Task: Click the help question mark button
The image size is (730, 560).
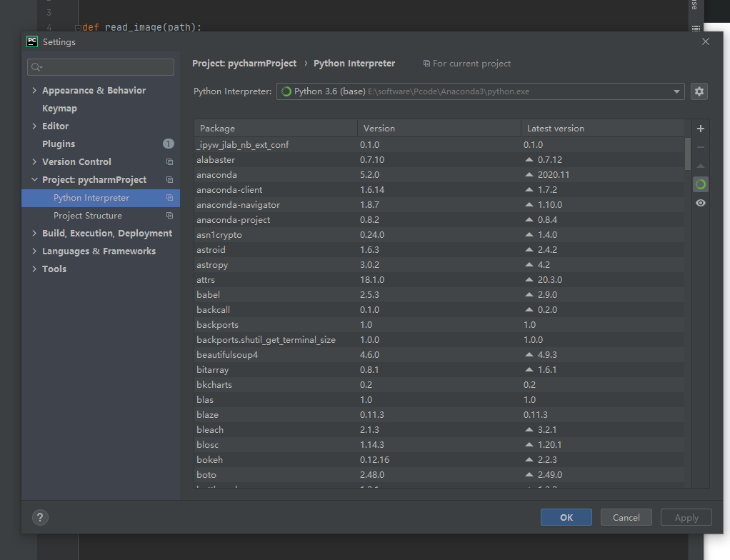Action: [x=40, y=517]
